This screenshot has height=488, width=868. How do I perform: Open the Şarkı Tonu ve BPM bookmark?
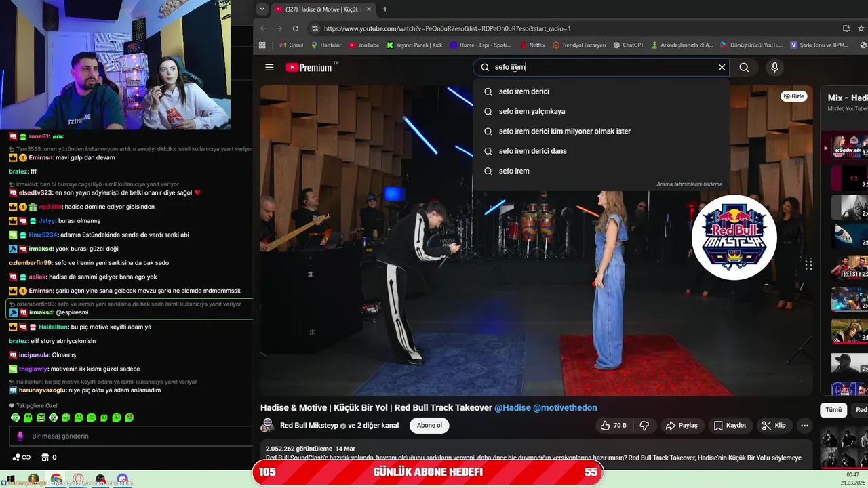819,45
